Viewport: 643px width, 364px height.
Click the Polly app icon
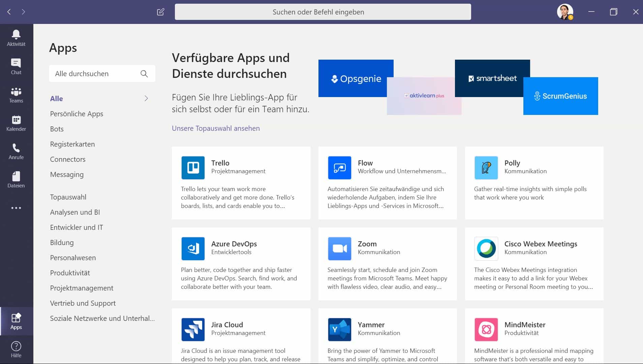point(486,168)
